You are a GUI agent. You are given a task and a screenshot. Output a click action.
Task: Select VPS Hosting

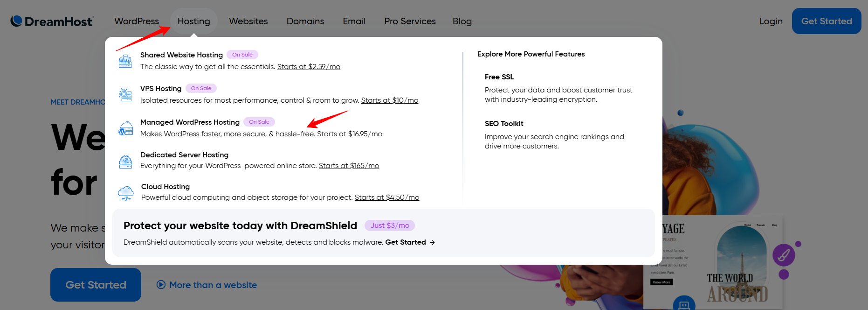pyautogui.click(x=161, y=88)
